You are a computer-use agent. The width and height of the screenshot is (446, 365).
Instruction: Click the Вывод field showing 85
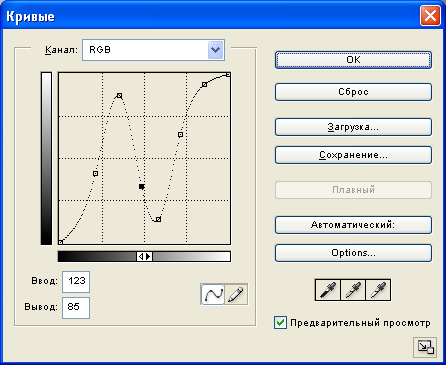tap(76, 308)
